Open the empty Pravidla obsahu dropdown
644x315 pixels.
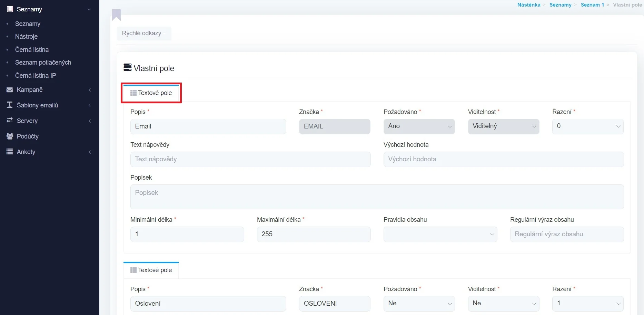(440, 234)
